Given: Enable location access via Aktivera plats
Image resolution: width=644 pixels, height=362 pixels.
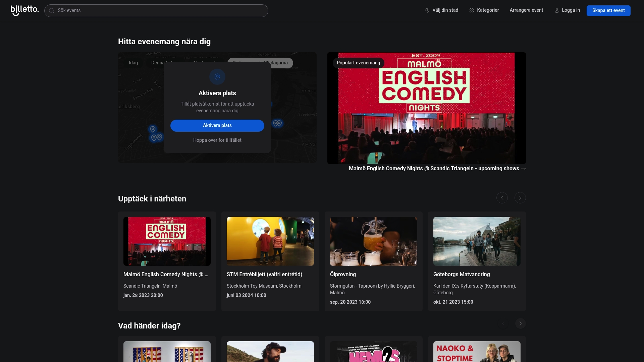Looking at the screenshot, I should pos(217,125).
